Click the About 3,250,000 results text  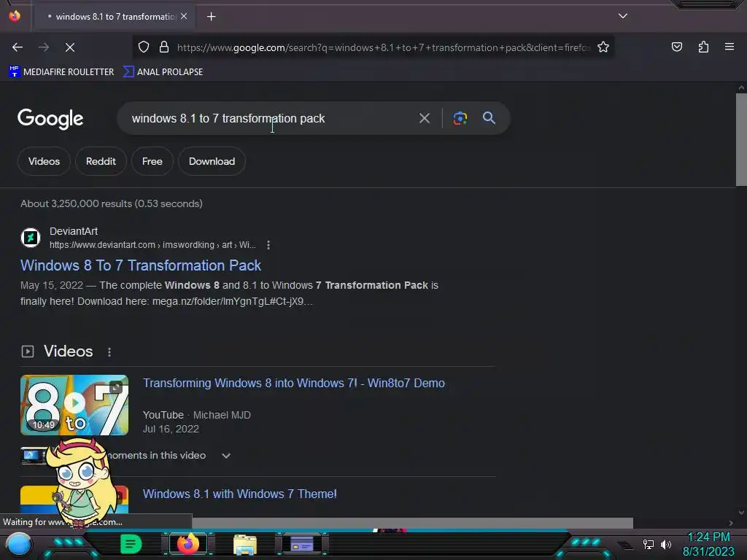pos(112,204)
